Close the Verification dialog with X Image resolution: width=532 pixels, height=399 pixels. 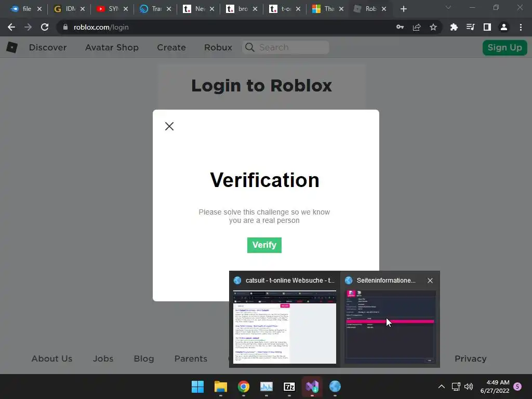pos(169,126)
